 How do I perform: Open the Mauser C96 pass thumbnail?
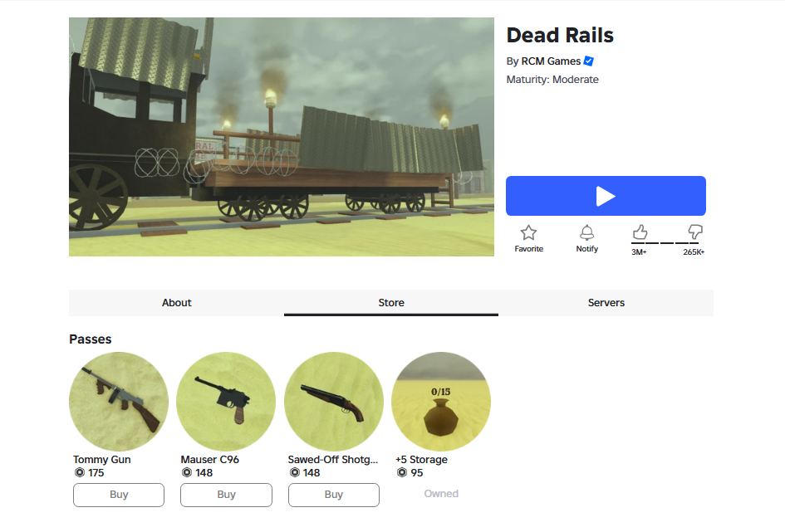point(226,402)
